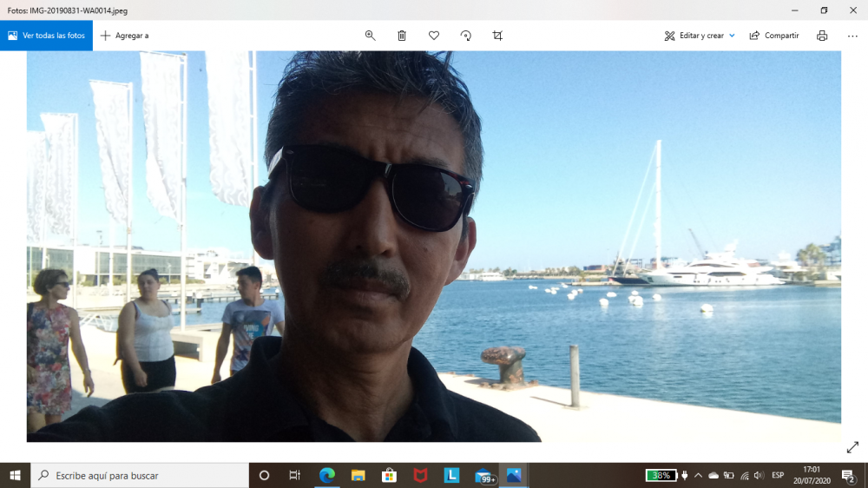Screen dimensions: 868x488
Task: Launch Microsoft Edge from taskbar
Action: coord(327,475)
